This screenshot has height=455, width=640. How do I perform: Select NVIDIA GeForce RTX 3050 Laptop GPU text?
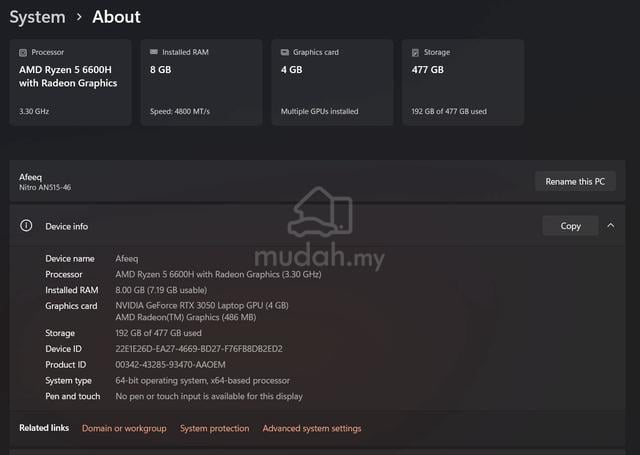pyautogui.click(x=202, y=306)
